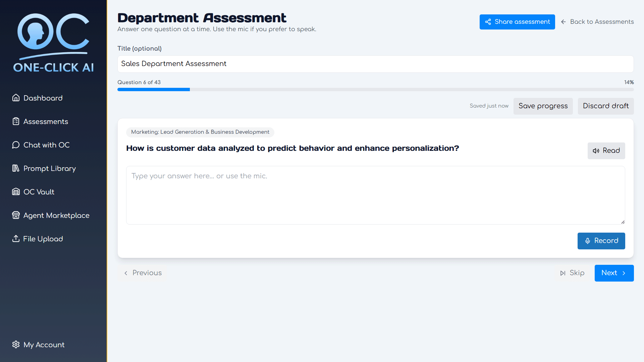This screenshot has width=644, height=362.
Task: Go to Agent Marketplace in the sidebar
Action: (56, 215)
